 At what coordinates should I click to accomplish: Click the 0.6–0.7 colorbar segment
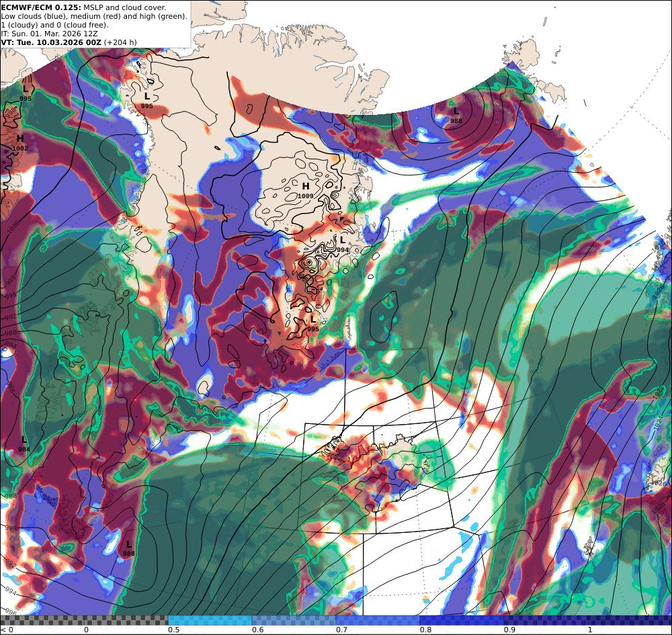pyautogui.click(x=294, y=620)
